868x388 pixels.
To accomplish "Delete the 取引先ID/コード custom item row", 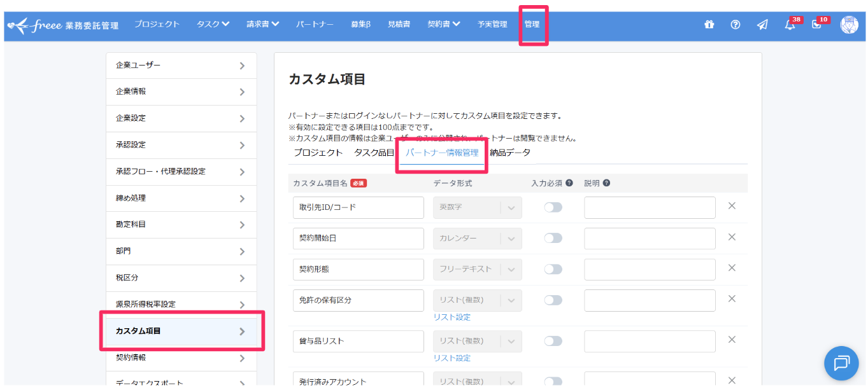I will 732,206.
